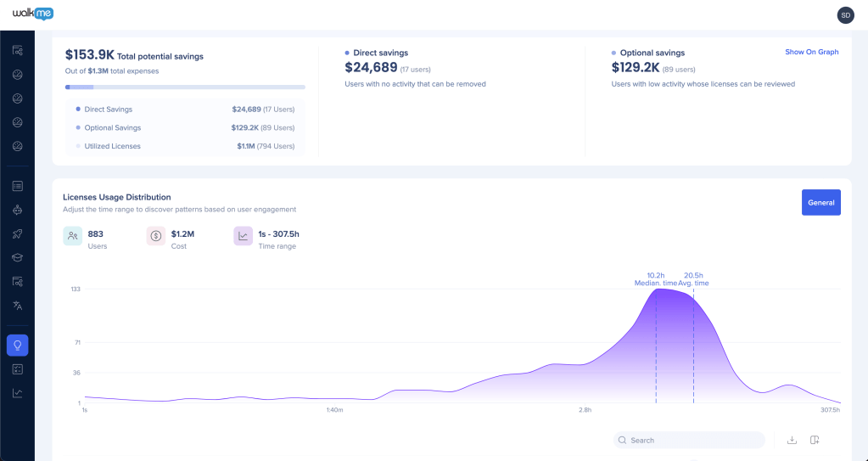Select the graduation cap sidebar icon
The width and height of the screenshot is (868, 461).
pyautogui.click(x=17, y=257)
